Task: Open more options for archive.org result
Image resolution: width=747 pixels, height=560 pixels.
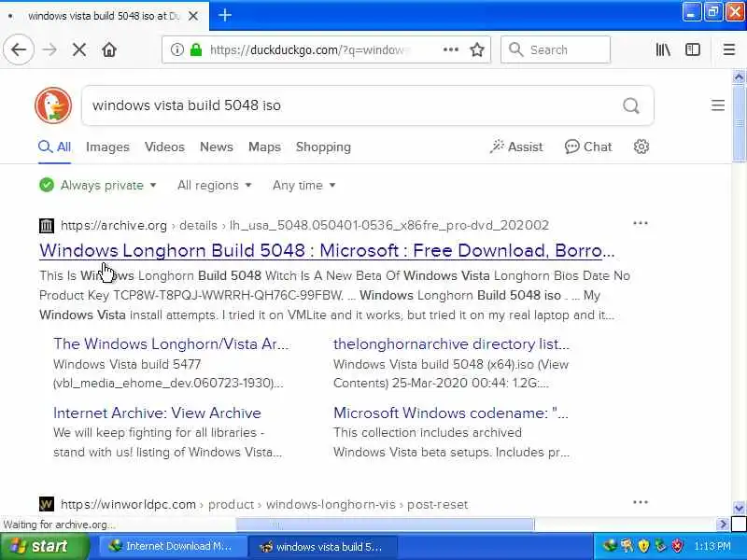Action: point(641,223)
